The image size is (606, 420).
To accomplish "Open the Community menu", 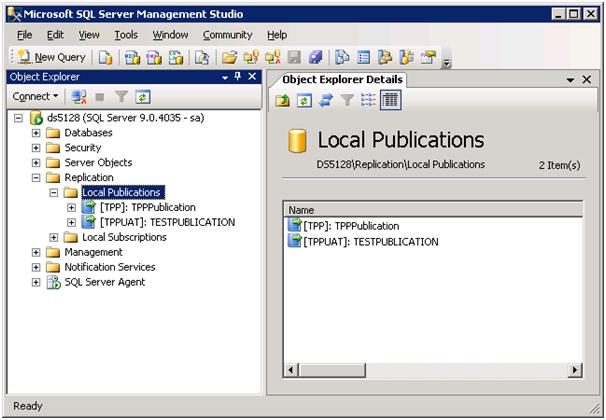I will [227, 35].
